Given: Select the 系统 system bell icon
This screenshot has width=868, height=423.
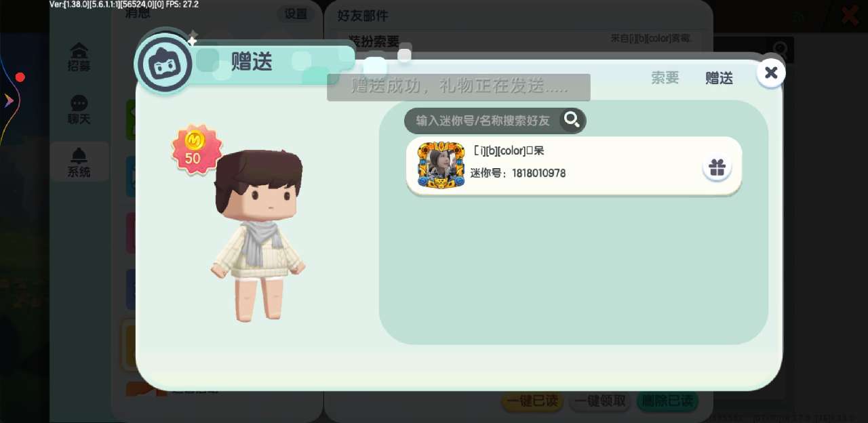Looking at the screenshot, I should [x=79, y=163].
